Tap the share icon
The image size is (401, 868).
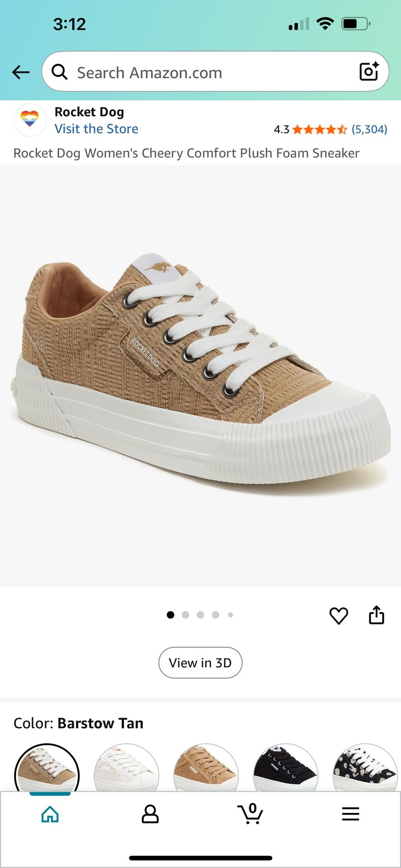(377, 615)
